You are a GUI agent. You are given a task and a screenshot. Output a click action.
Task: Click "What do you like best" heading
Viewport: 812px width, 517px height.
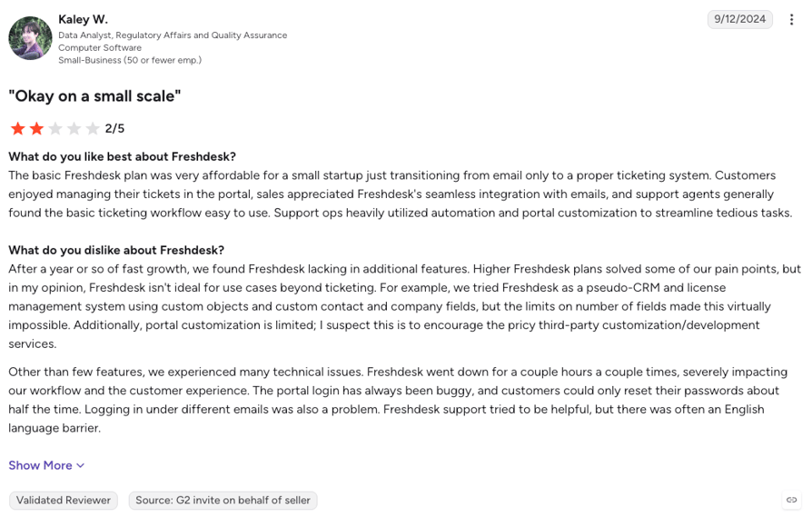(x=123, y=156)
